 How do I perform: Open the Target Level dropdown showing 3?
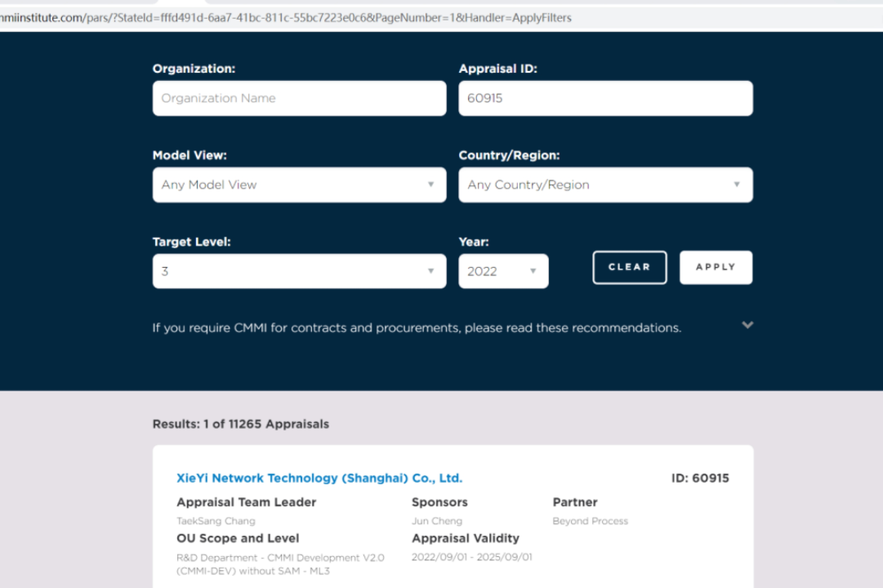(299, 271)
